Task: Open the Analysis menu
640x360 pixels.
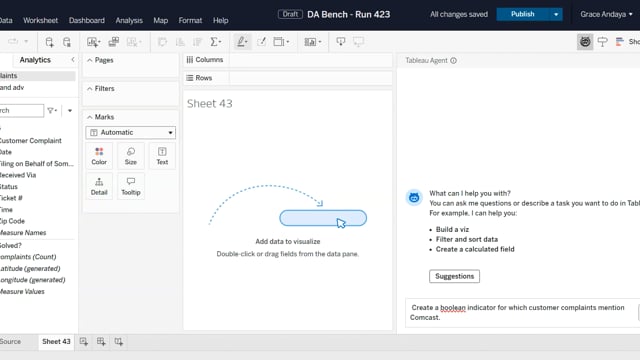Action: [x=129, y=20]
